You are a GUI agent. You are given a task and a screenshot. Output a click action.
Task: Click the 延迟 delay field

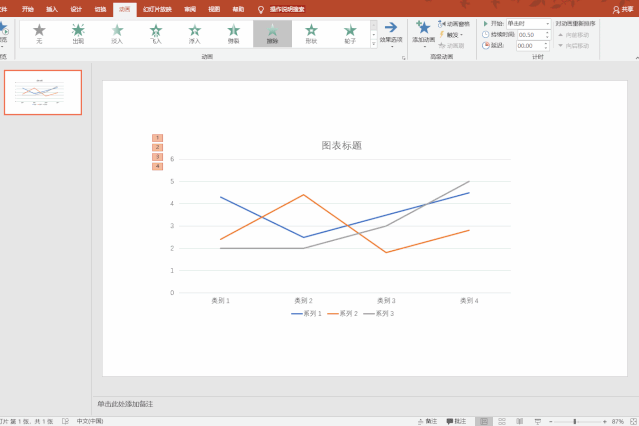(x=530, y=46)
